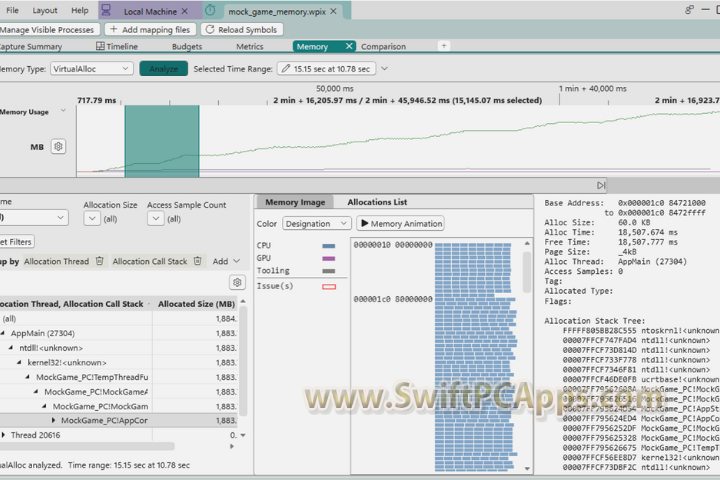
Task: Click the pencil icon in Selected Time Range
Action: tap(284, 69)
